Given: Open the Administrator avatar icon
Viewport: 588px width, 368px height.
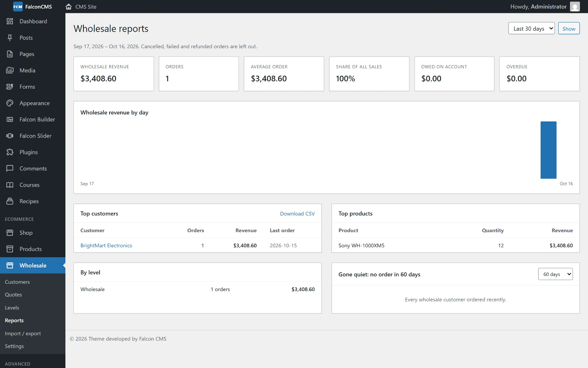Looking at the screenshot, I should 575,7.
